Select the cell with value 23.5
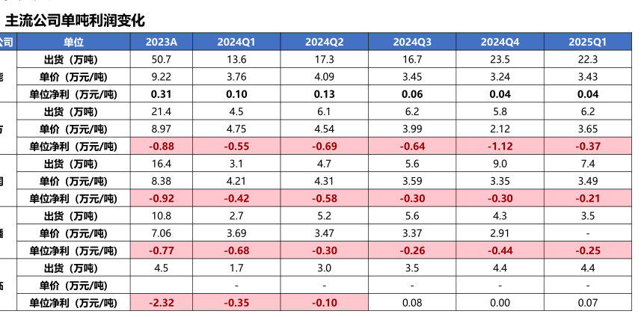Screen dimensions: 644x317 point(500,59)
